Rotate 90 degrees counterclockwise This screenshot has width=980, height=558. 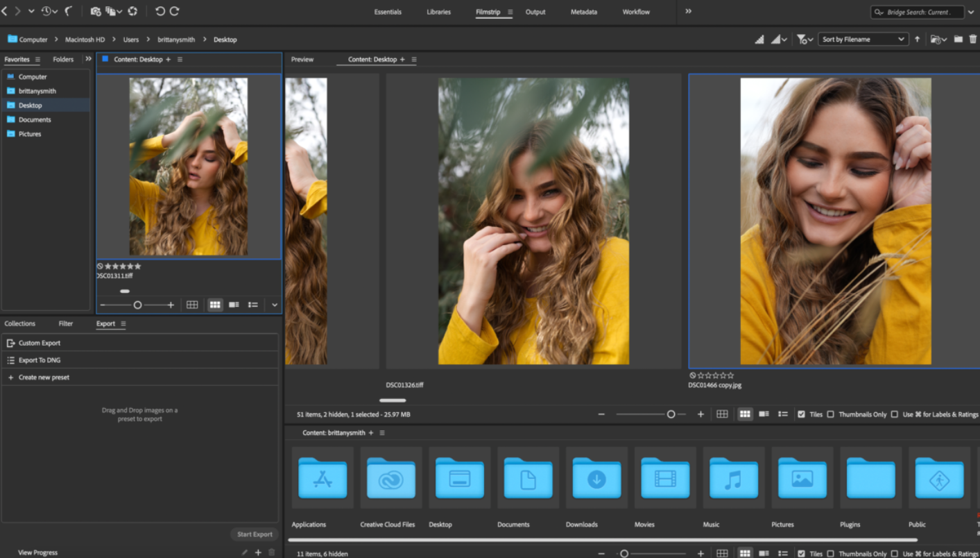[160, 11]
